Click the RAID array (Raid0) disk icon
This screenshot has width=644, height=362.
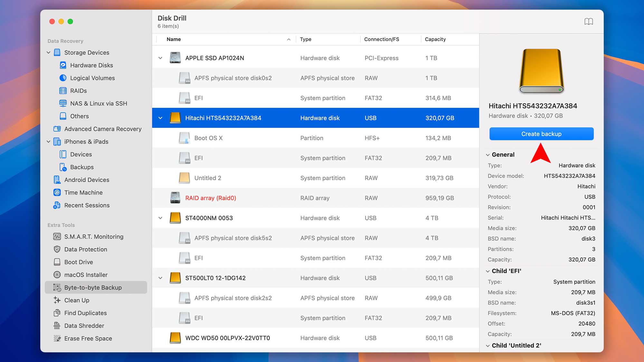175,198
